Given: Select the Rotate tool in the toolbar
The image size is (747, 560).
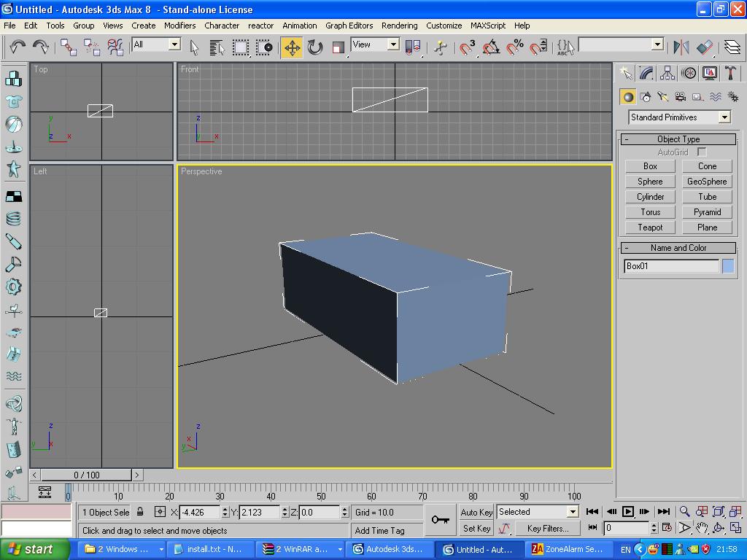Looking at the screenshot, I should pyautogui.click(x=315, y=47).
